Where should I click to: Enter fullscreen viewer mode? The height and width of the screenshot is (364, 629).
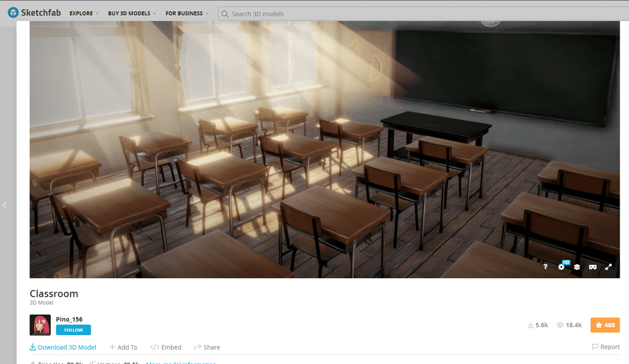pos(609,267)
